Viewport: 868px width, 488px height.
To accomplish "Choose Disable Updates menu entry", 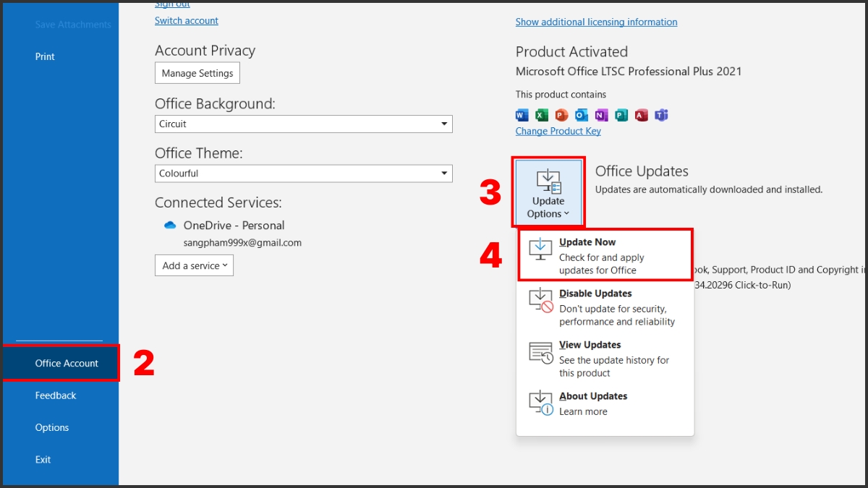I will coord(605,307).
